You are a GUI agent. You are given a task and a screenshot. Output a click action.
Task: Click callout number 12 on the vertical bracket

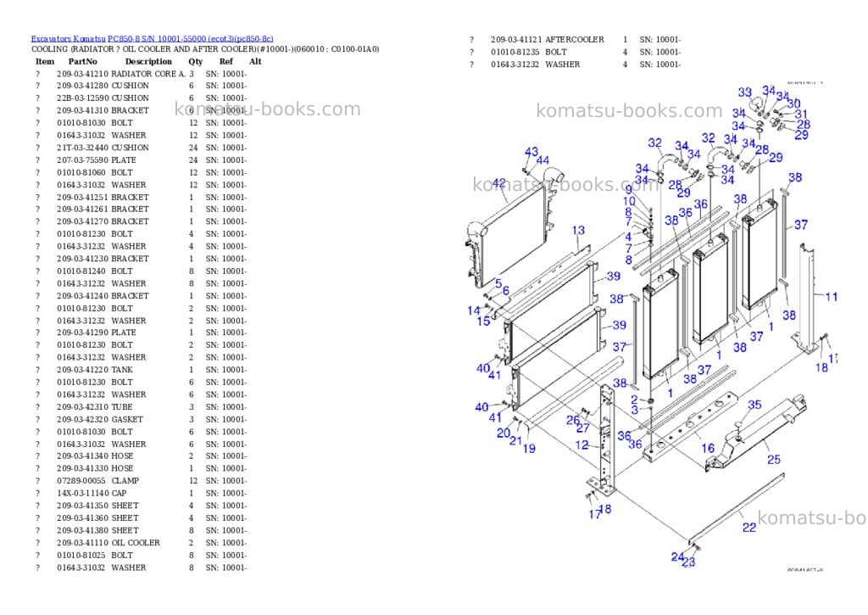(581, 444)
